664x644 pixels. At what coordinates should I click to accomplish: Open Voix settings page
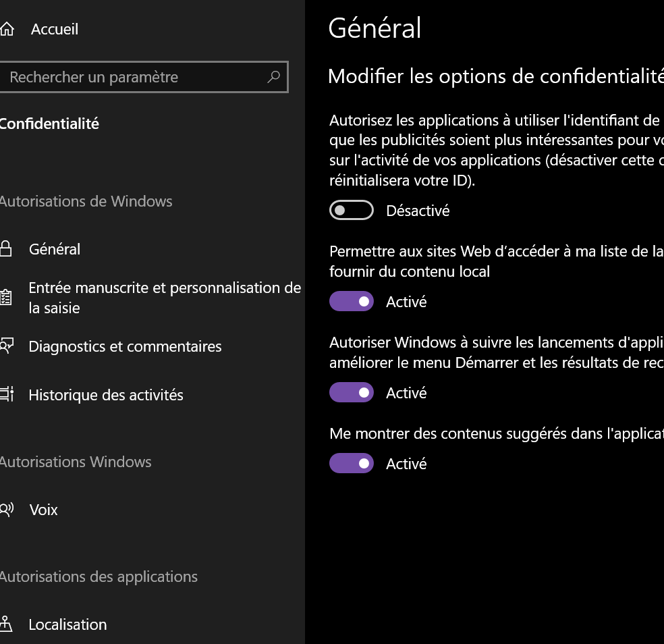click(43, 510)
